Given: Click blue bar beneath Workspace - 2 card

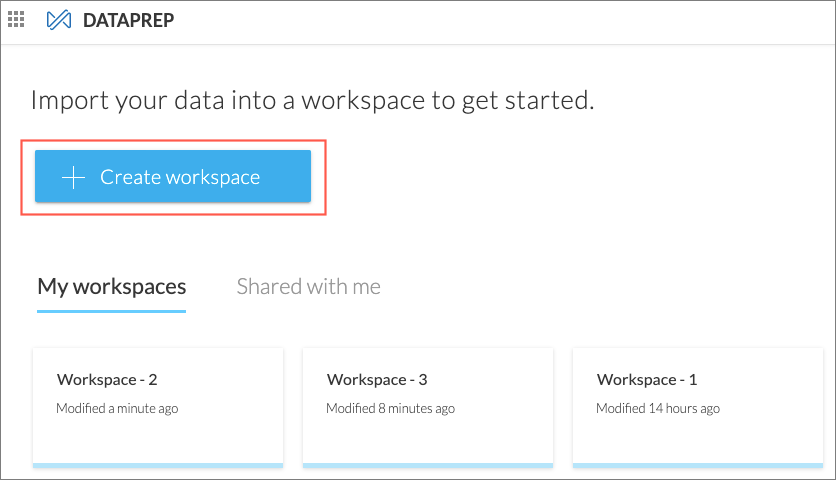Looking at the screenshot, I should click(x=158, y=464).
